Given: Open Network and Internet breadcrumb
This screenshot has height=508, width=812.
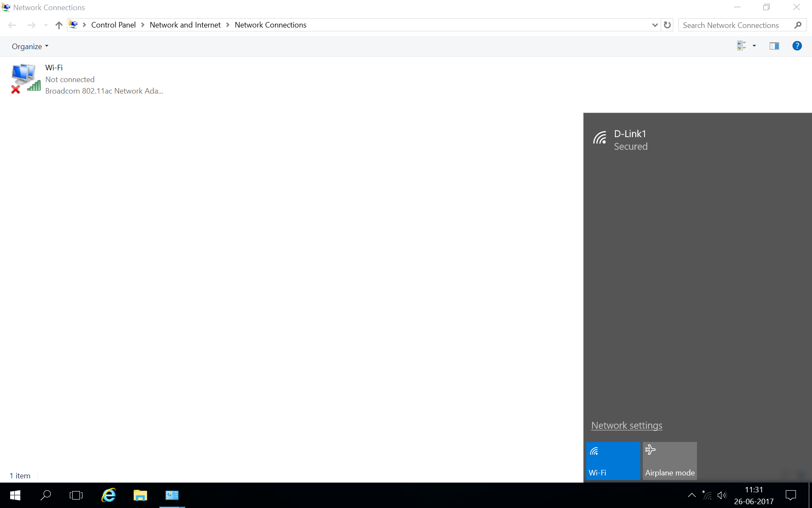Looking at the screenshot, I should click(185, 25).
